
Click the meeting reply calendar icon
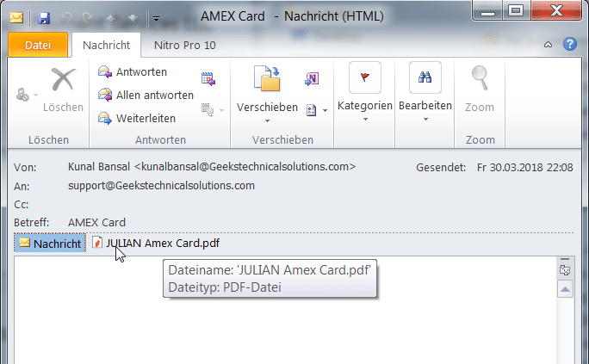208,78
